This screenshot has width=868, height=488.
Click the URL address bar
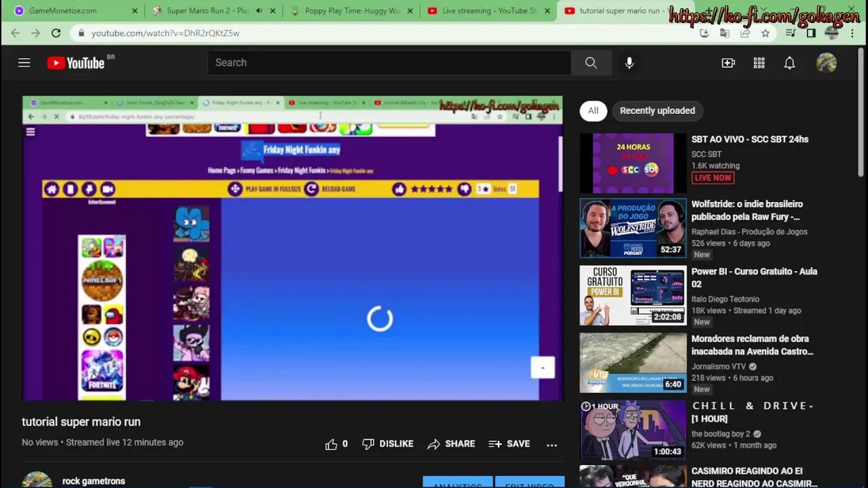387,33
